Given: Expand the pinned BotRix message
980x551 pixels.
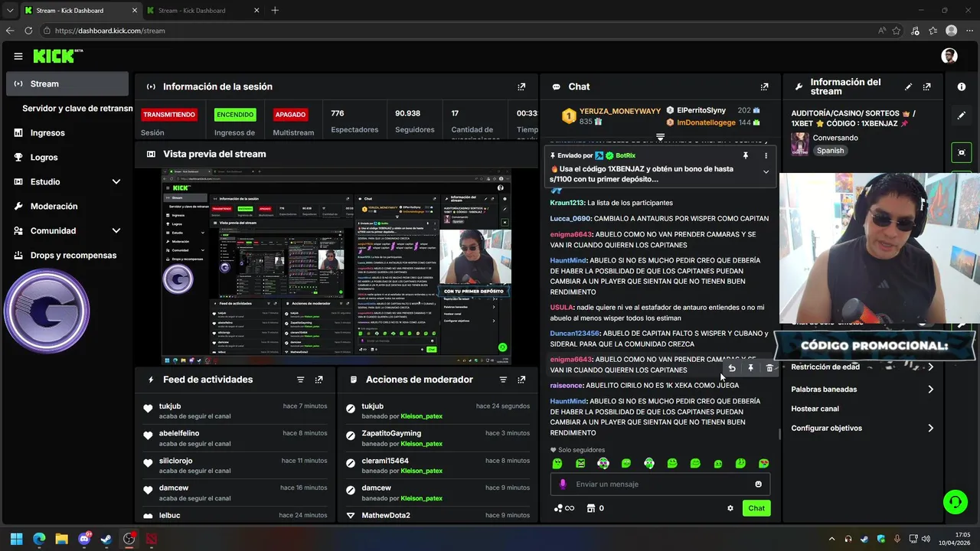Looking at the screenshot, I should [766, 172].
